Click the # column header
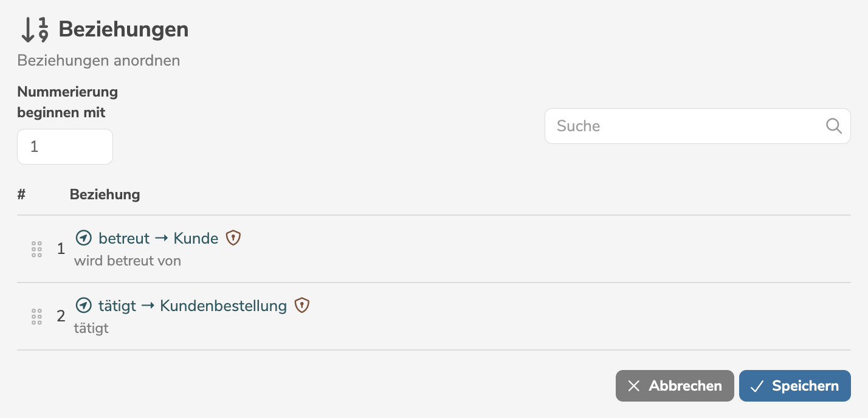Viewport: 868px width, 418px height. pos(21,194)
